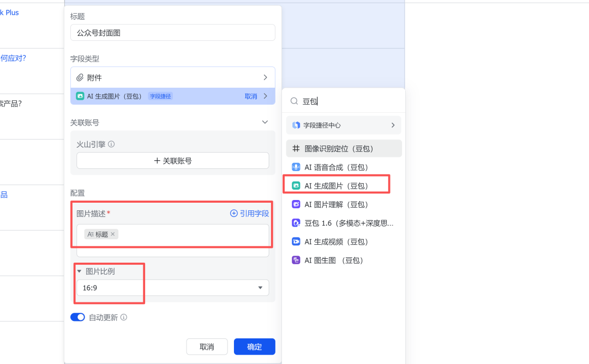Toggle the 自动更新 switch
The height and width of the screenshot is (364, 589).
coord(78,317)
